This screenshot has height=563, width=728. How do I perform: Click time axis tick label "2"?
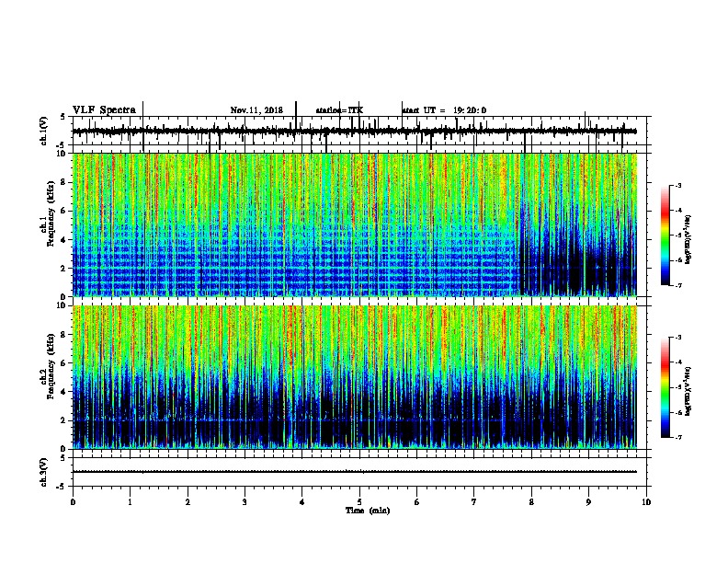(188, 502)
